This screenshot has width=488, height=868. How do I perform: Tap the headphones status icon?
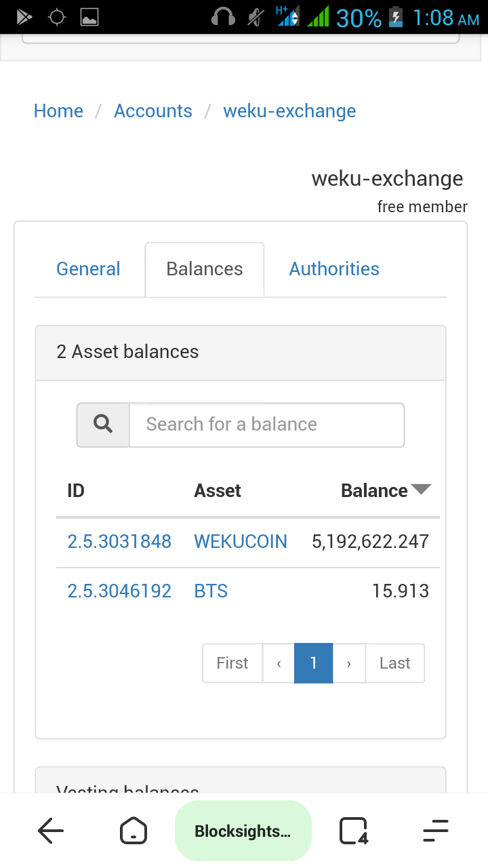(x=223, y=17)
